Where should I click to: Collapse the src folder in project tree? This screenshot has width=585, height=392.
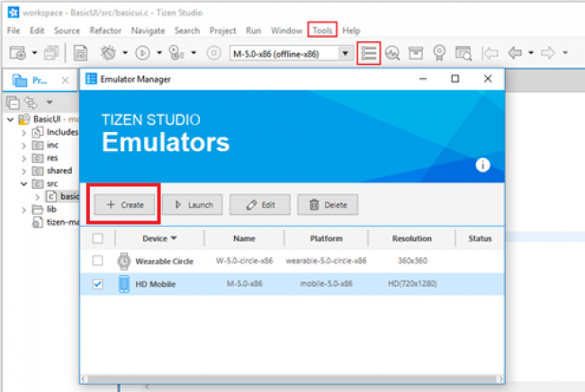pyautogui.click(x=24, y=183)
